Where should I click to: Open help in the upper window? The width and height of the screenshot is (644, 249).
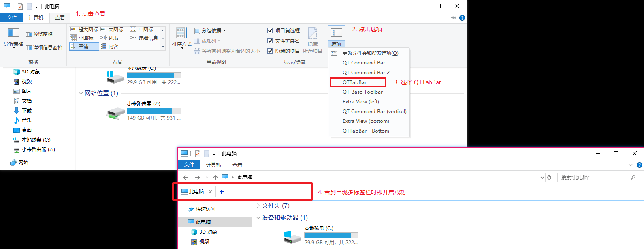click(462, 18)
